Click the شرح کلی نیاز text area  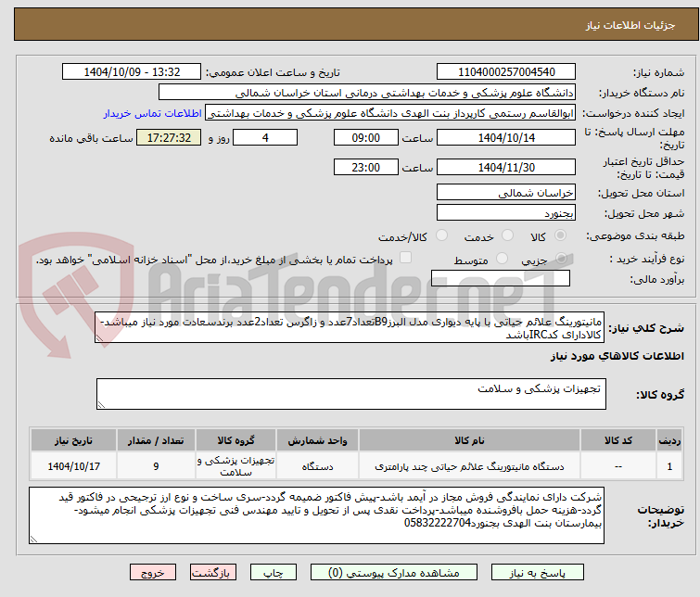point(350,328)
